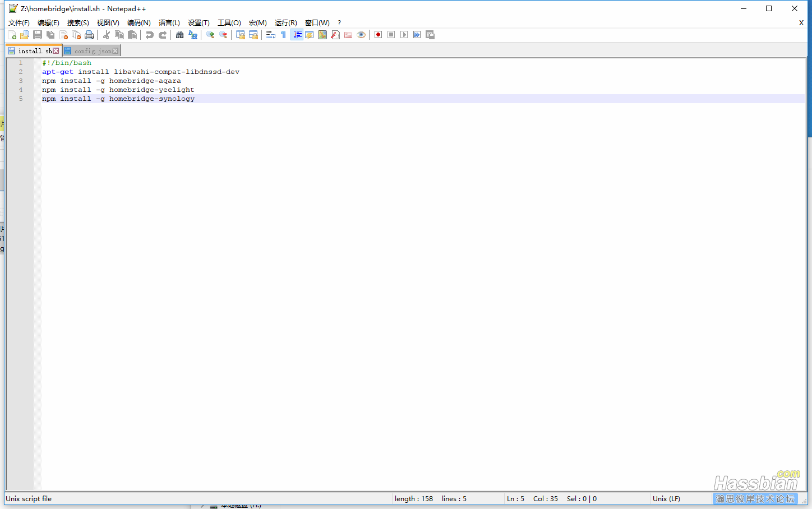Toggle the indent guide icon
Screen dimensions: 812x509
click(297, 35)
